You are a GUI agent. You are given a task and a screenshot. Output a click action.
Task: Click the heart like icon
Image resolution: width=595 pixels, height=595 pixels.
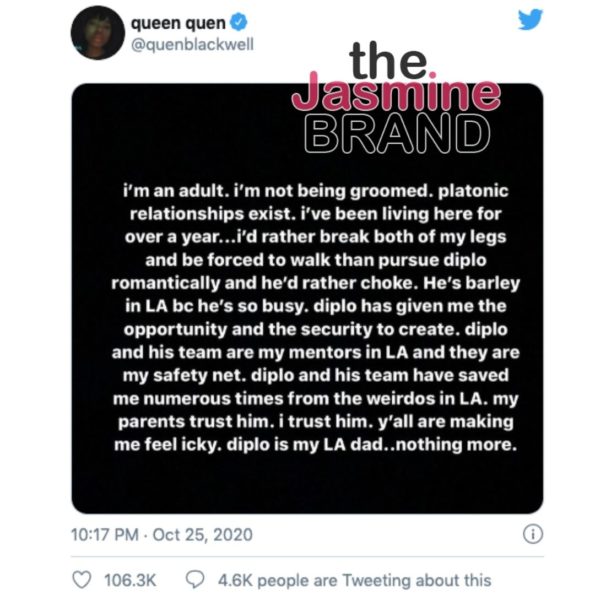click(x=82, y=580)
